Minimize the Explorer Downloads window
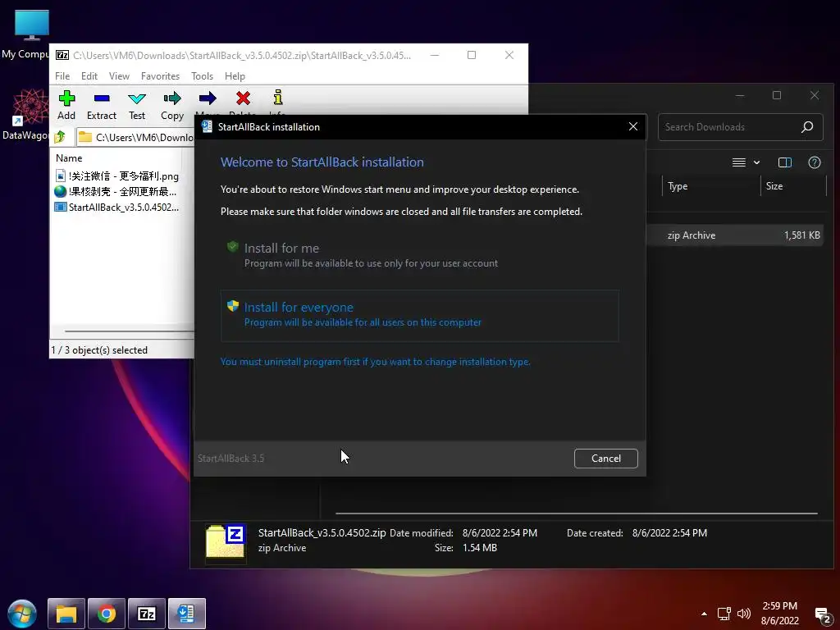 (x=740, y=95)
